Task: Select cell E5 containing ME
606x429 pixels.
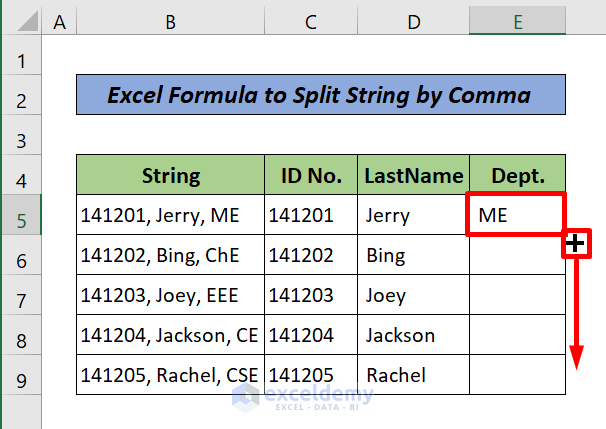Action: [x=516, y=215]
